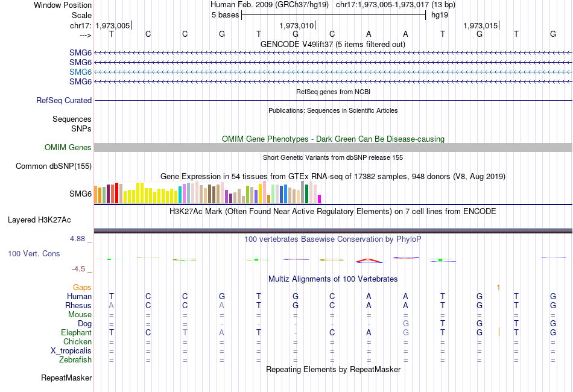
Task: Click the Layered H3K27Ac track label
Action: pyautogui.click(x=39, y=220)
